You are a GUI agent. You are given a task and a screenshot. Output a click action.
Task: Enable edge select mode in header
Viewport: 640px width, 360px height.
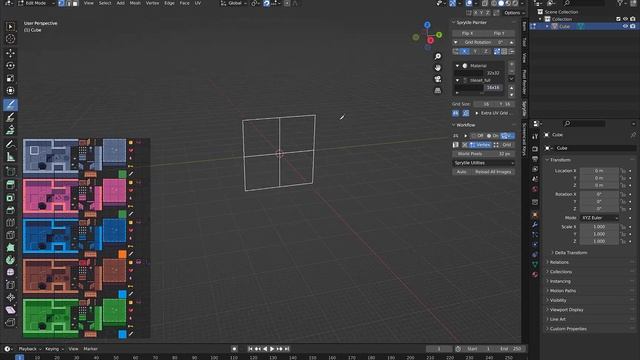(68, 3)
